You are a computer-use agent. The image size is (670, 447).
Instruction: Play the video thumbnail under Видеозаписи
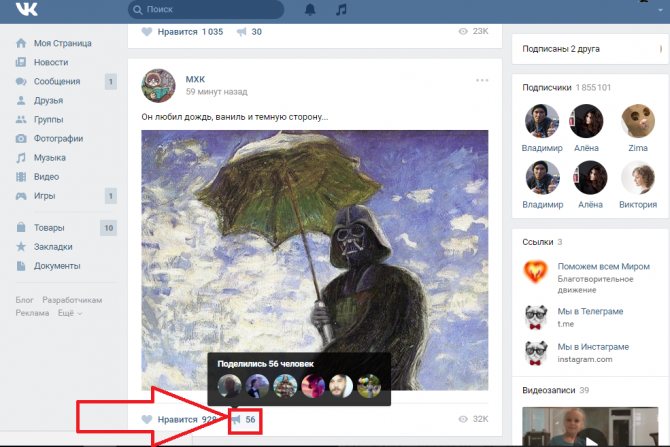(590, 426)
